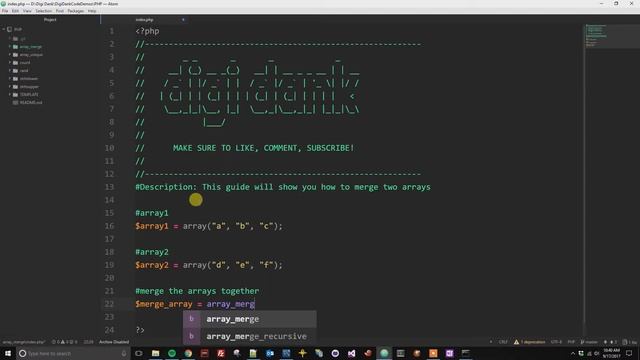Open Task View from taskbar
The height and width of the screenshot is (360, 640).
[139, 353]
